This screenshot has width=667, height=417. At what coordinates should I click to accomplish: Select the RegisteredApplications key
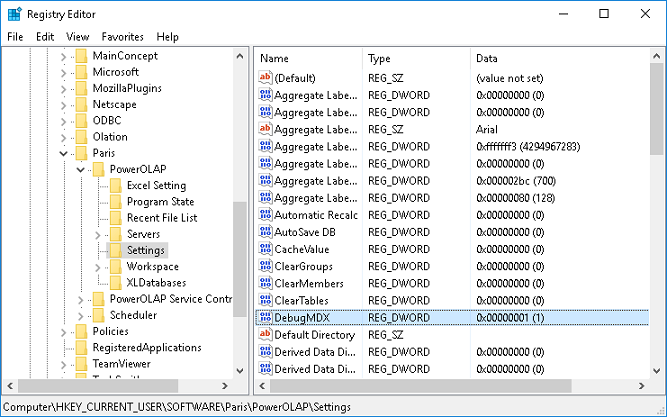point(147,348)
